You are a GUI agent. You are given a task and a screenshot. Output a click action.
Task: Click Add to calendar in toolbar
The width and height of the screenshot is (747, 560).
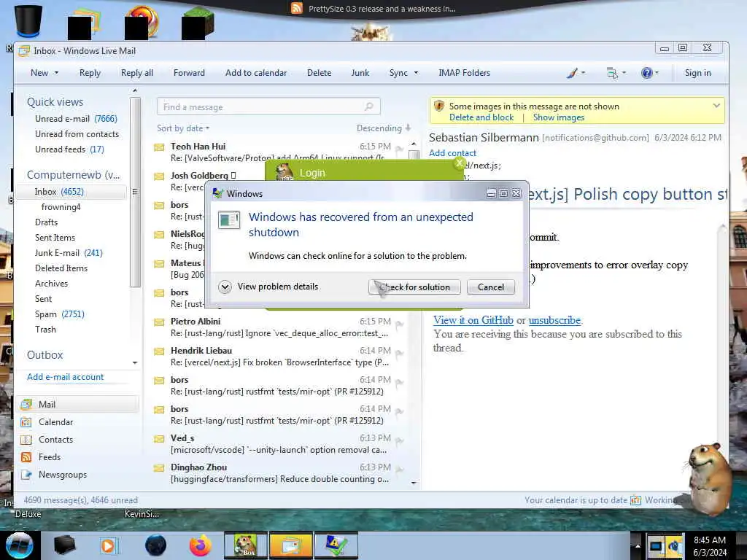point(256,73)
